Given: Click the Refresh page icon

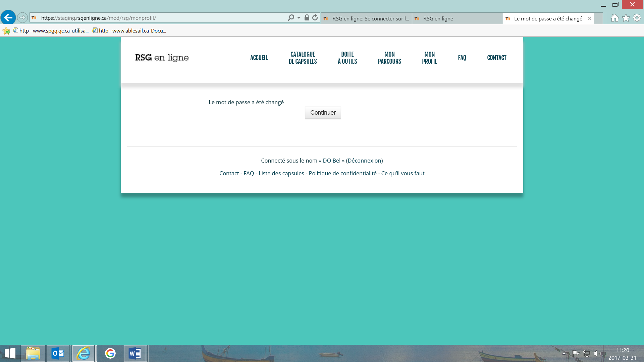Looking at the screenshot, I should 315,18.
